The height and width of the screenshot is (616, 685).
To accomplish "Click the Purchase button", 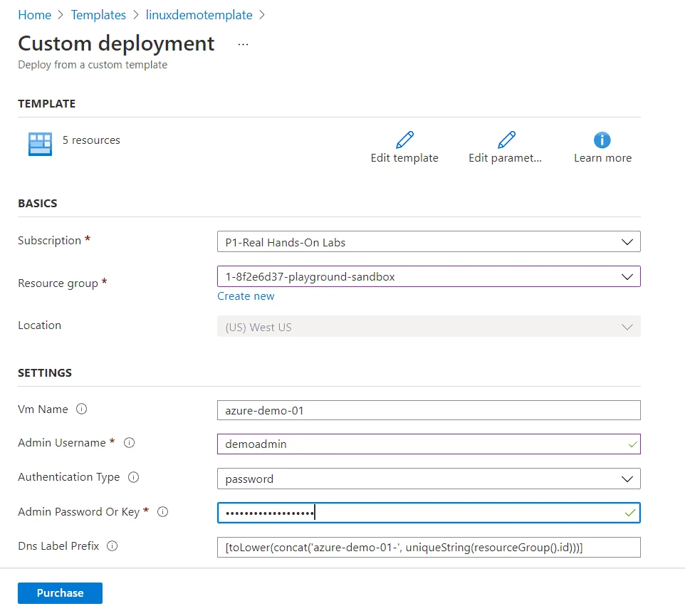I will coord(60,592).
